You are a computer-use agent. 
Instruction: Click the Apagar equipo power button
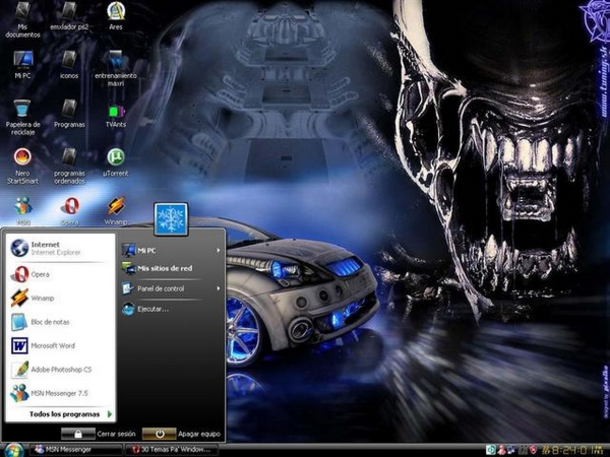click(159, 433)
